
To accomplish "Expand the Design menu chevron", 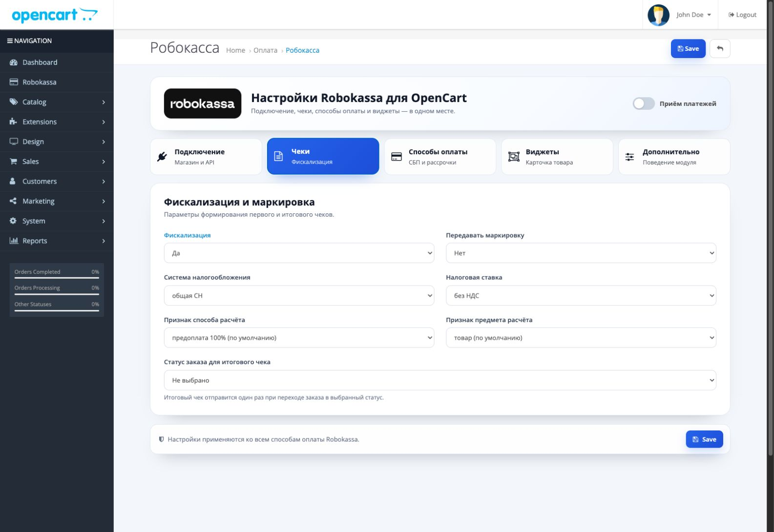I will click(x=104, y=142).
